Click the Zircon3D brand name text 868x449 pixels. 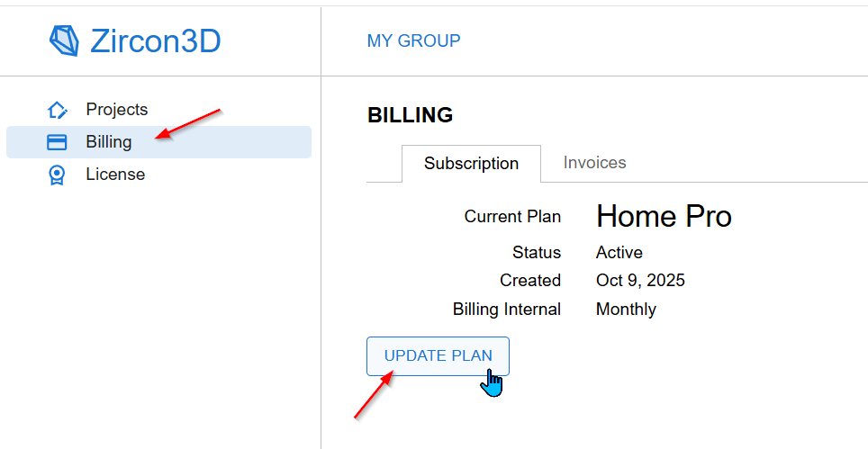coord(155,41)
